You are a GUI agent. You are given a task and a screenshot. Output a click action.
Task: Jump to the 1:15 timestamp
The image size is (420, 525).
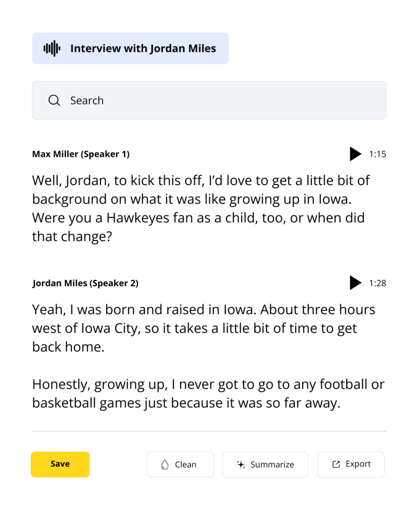click(x=377, y=154)
